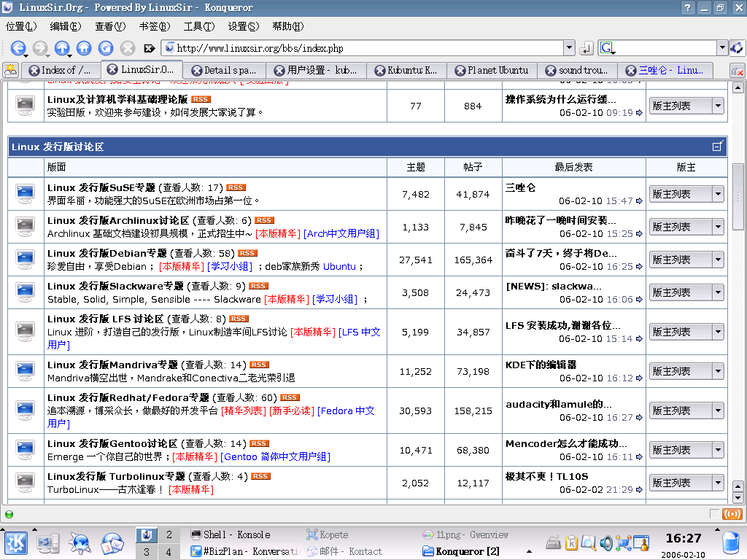Open the Home page icon
This screenshot has width=747, height=560.
coord(84,48)
